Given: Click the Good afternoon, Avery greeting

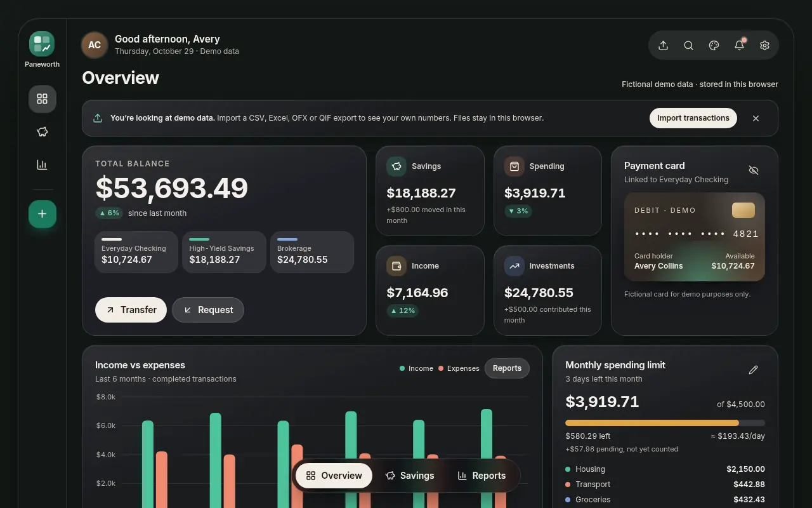Looking at the screenshot, I should pos(167,39).
